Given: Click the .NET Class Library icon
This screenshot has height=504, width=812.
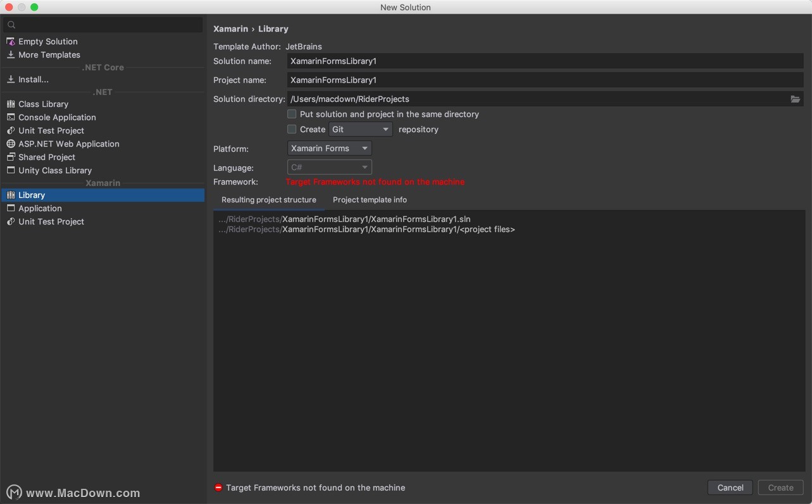Looking at the screenshot, I should click(11, 104).
